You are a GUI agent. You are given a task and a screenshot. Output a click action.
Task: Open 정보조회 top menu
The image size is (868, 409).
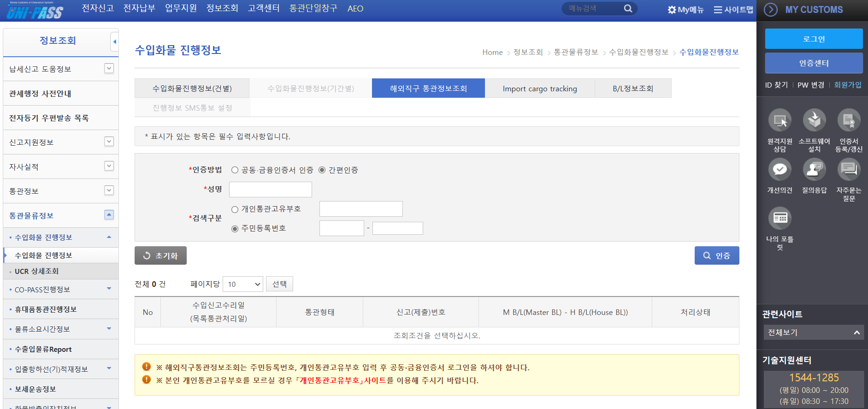(222, 8)
